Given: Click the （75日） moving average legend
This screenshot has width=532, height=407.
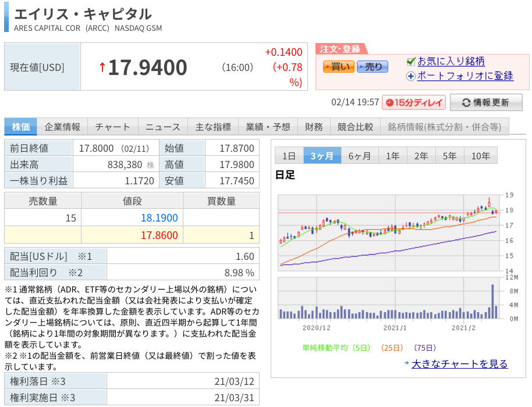Looking at the screenshot, I should pos(425,348).
